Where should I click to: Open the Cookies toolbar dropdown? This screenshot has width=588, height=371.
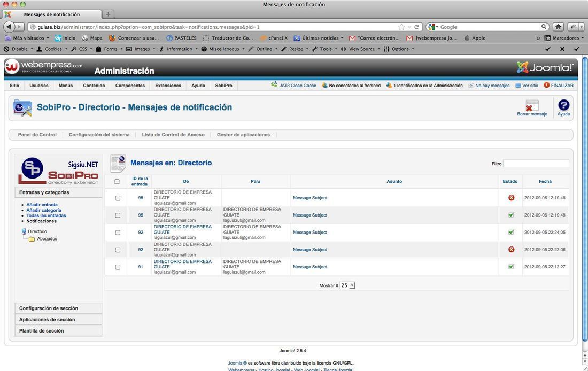tap(52, 49)
